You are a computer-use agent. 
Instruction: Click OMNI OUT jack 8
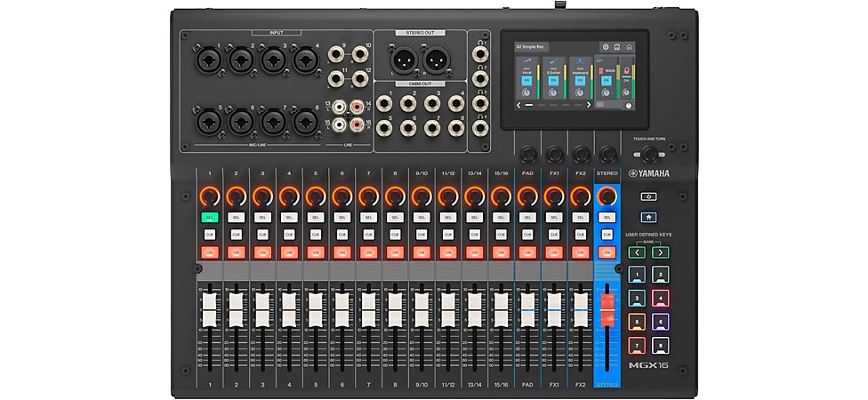[x=456, y=128]
